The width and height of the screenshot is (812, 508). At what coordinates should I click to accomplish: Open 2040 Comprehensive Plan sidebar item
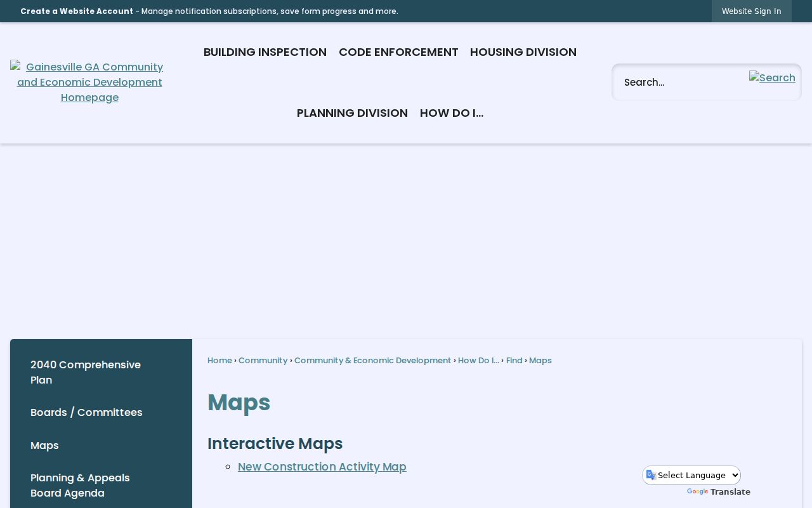point(101,372)
